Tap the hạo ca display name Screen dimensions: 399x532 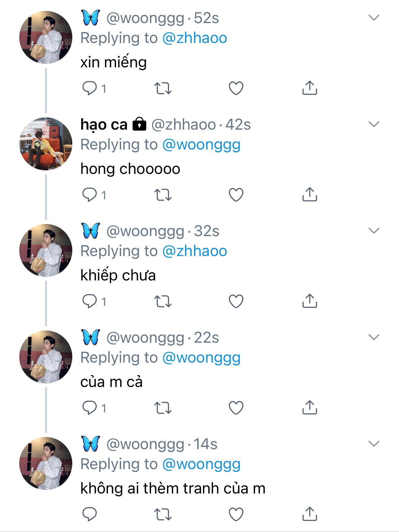pyautogui.click(x=104, y=124)
